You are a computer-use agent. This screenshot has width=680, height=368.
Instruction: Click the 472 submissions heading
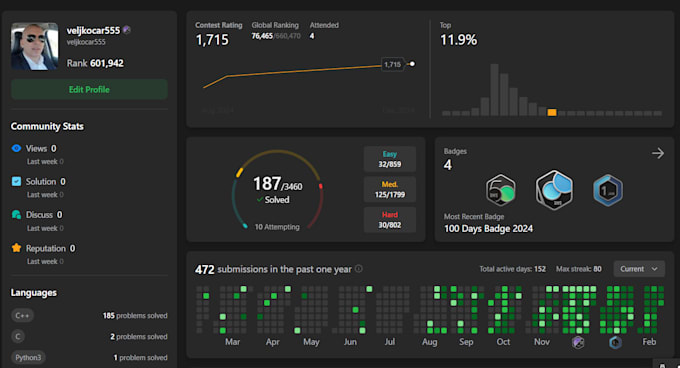tap(273, 269)
